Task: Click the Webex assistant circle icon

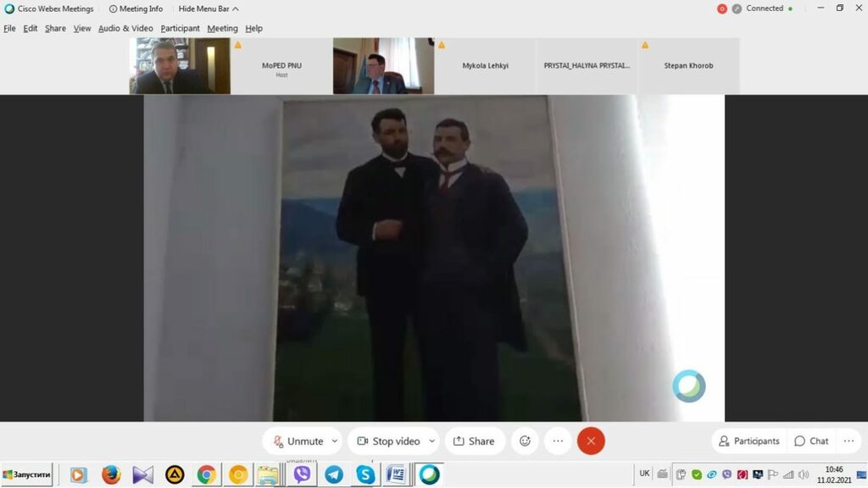Action: tap(688, 386)
